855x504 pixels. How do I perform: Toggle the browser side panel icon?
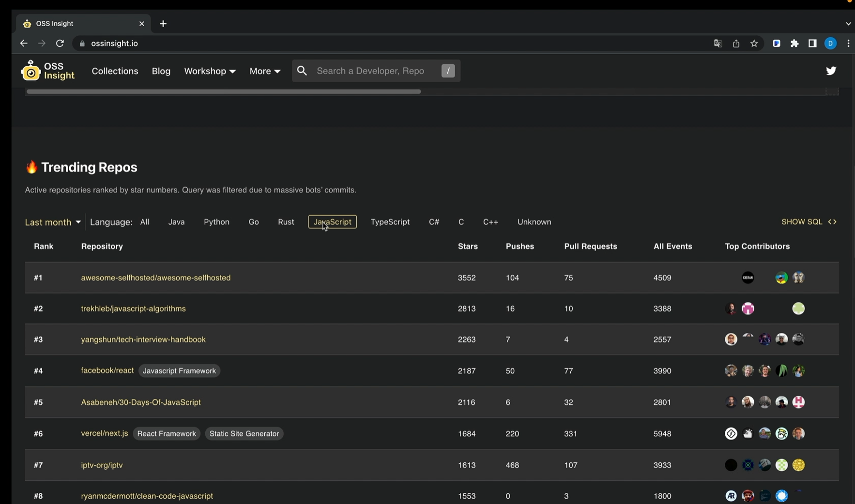(812, 44)
